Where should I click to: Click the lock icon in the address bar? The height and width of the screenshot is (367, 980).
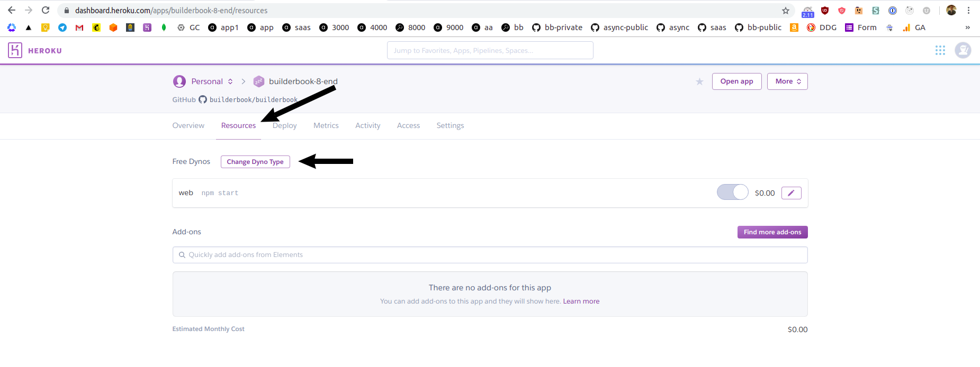click(67, 11)
